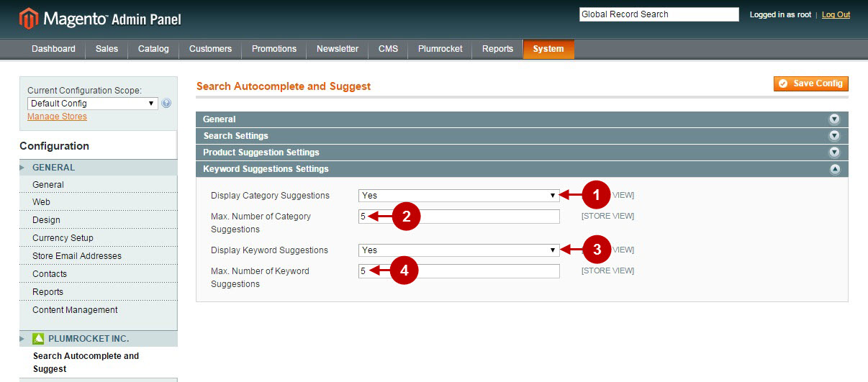Click the Log Out link

[x=836, y=14]
